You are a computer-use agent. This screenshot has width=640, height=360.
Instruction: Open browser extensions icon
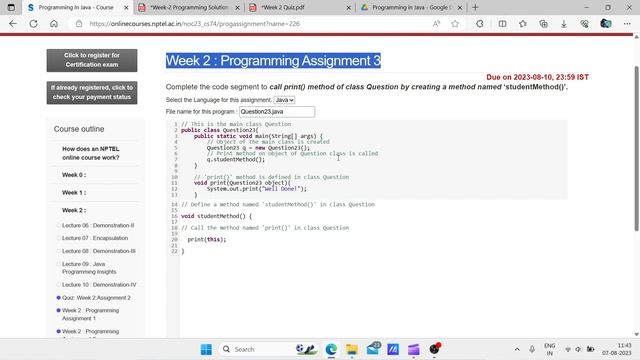(x=480, y=24)
